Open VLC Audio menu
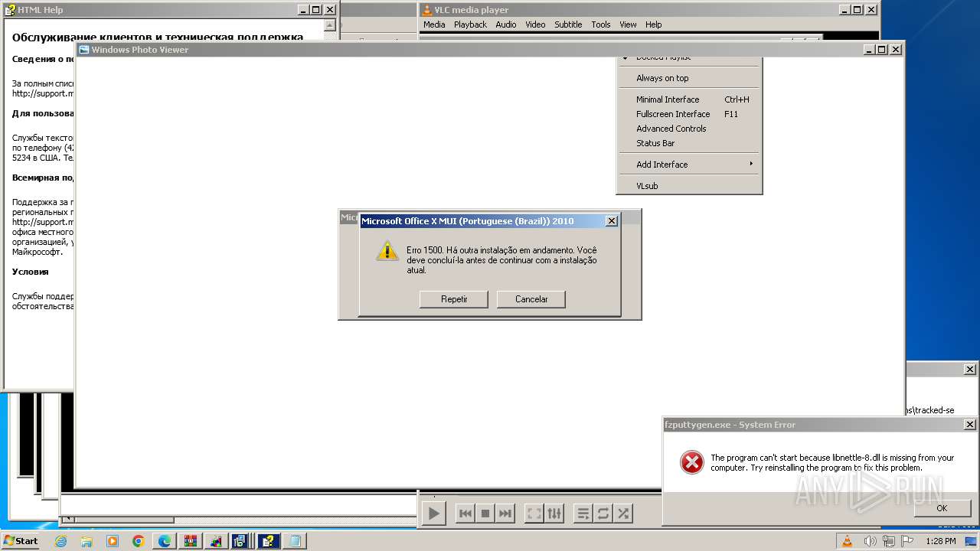Viewport: 980px width, 551px height. point(506,24)
